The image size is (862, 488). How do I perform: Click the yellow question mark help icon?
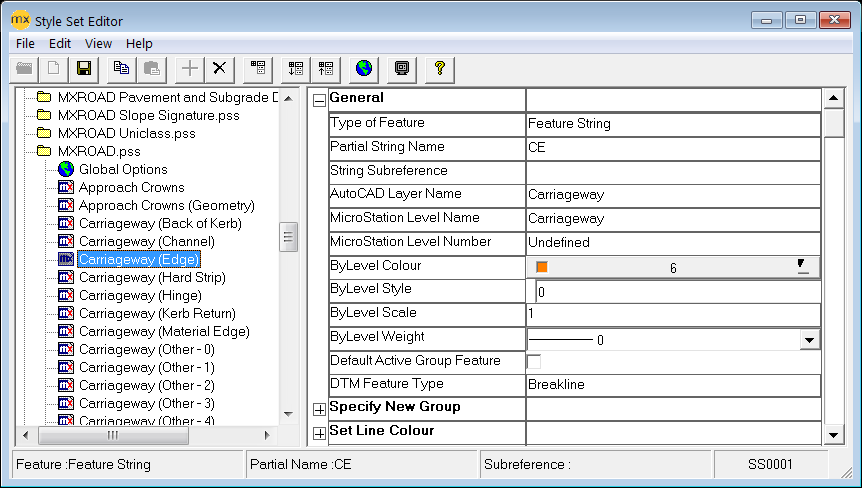[x=440, y=69]
